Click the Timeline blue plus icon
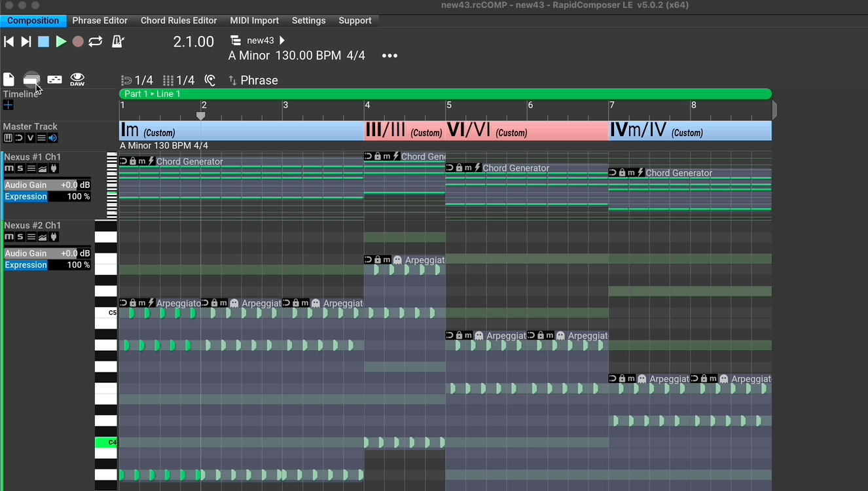Image resolution: width=868 pixels, height=491 pixels. click(8, 105)
